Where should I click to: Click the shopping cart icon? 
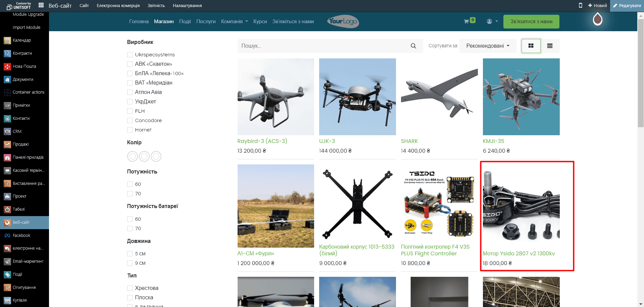466,21
